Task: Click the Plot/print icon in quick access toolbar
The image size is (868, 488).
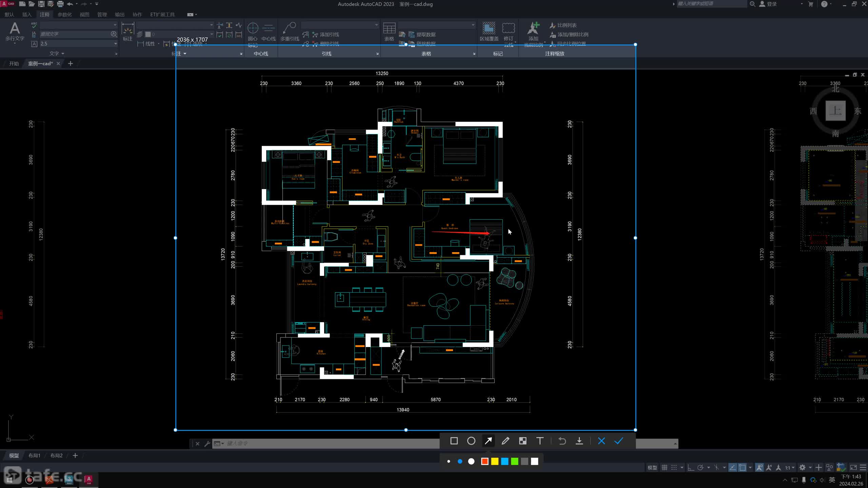Action: pos(60,4)
